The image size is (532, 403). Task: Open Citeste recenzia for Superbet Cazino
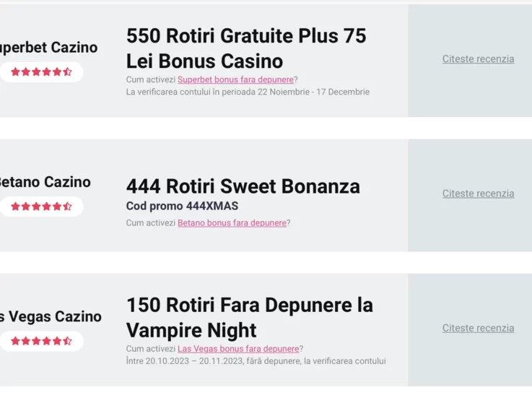coord(478,58)
